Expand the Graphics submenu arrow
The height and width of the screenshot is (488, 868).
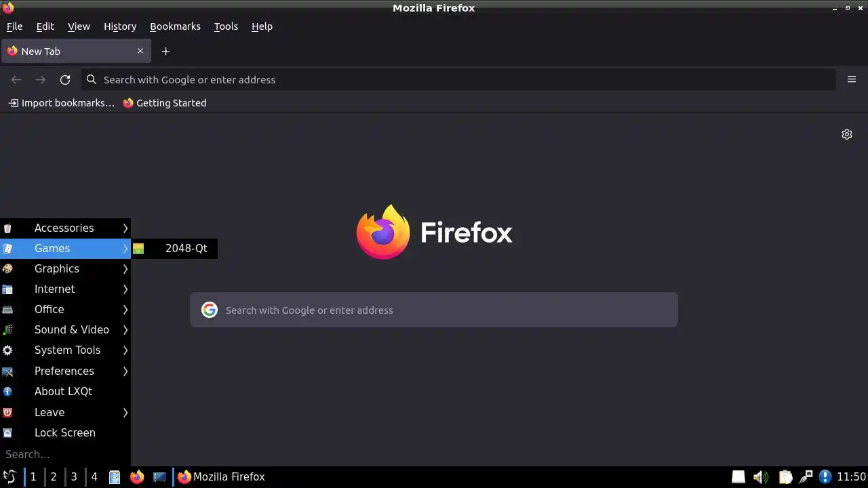[x=125, y=269]
